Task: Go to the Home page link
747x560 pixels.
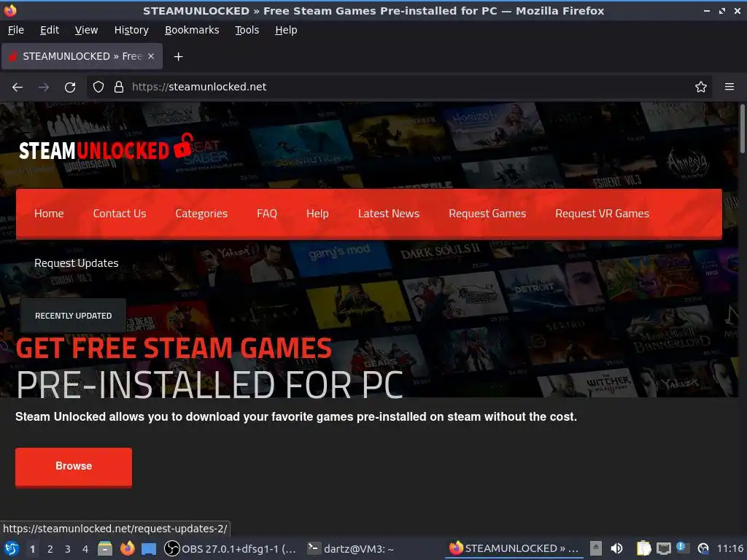Action: coord(49,214)
